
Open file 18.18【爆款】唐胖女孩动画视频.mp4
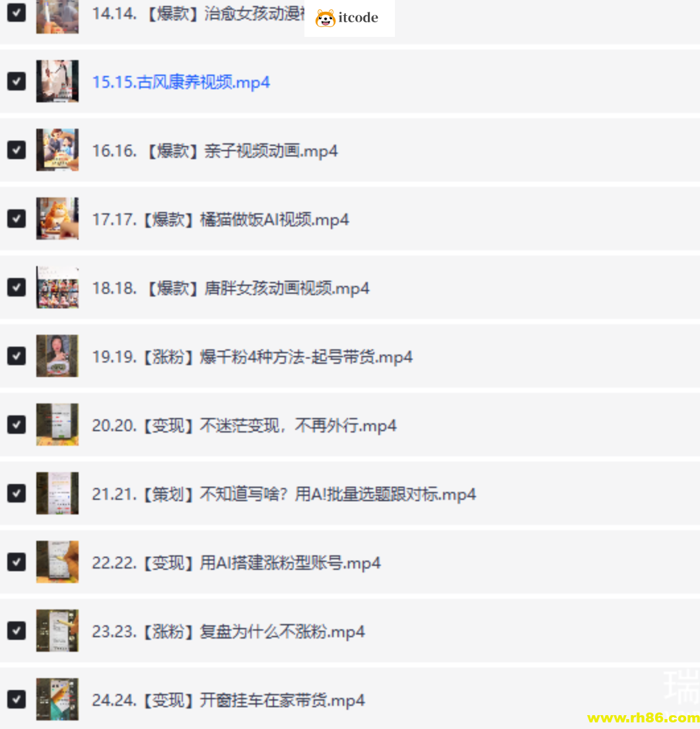230,289
